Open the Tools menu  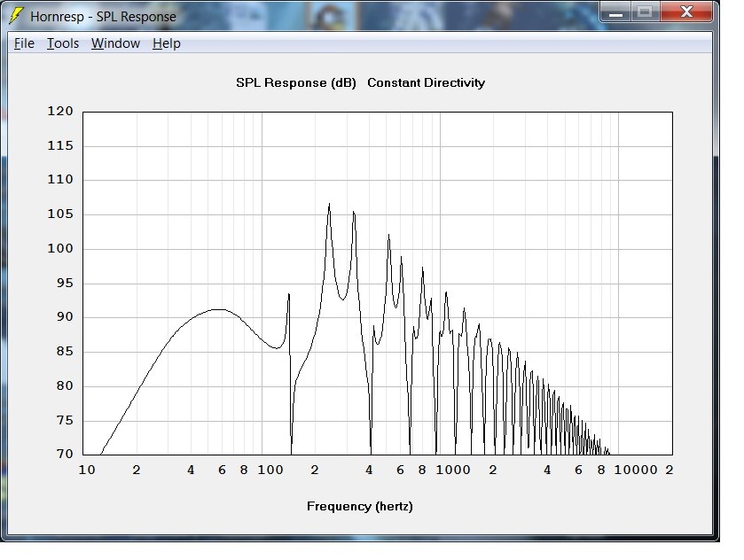(63, 43)
